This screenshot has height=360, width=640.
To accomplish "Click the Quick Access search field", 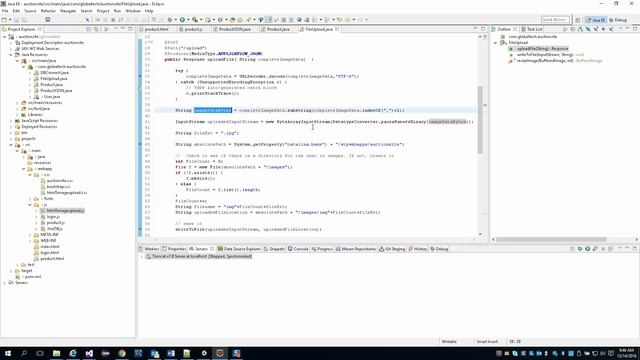I will click(x=555, y=20).
